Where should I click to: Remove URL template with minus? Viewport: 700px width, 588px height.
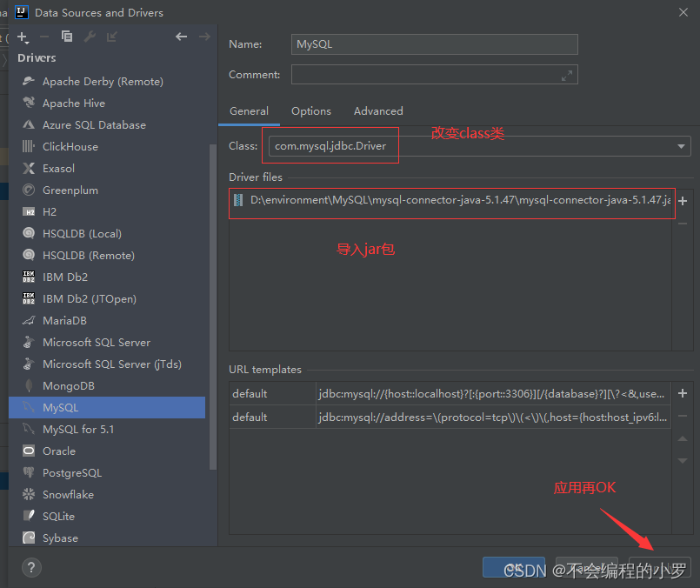[x=683, y=416]
